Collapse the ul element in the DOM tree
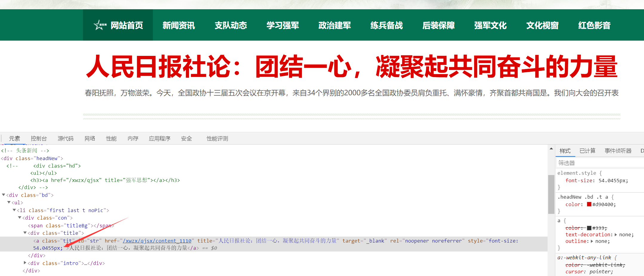The width and height of the screenshot is (644, 276). pyautogui.click(x=9, y=203)
